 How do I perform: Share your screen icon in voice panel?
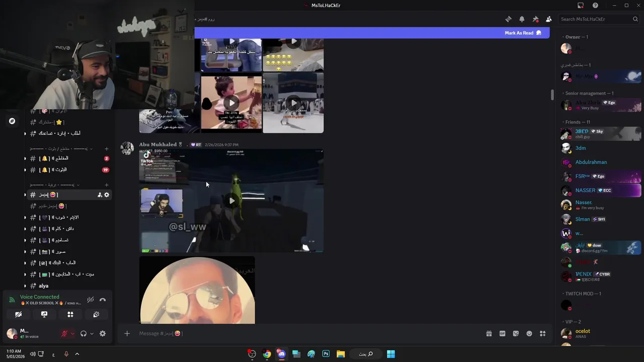pyautogui.click(x=44, y=314)
